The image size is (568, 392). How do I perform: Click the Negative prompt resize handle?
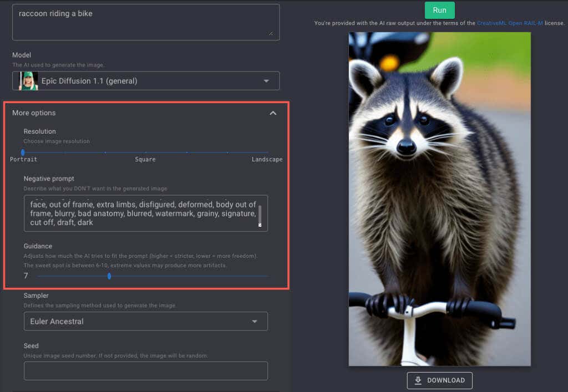(x=260, y=225)
